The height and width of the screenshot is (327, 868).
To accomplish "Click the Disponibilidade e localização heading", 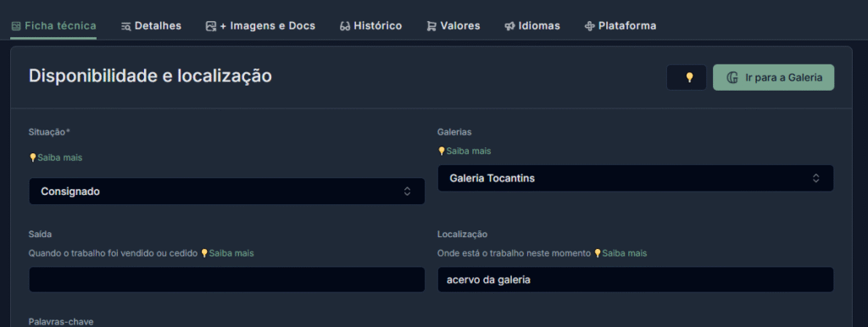I will coord(150,75).
